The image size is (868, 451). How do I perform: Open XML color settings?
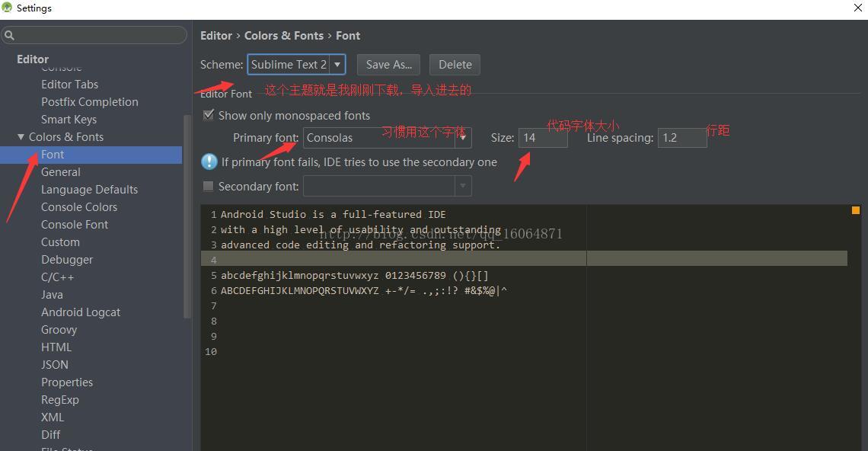pyautogui.click(x=53, y=417)
